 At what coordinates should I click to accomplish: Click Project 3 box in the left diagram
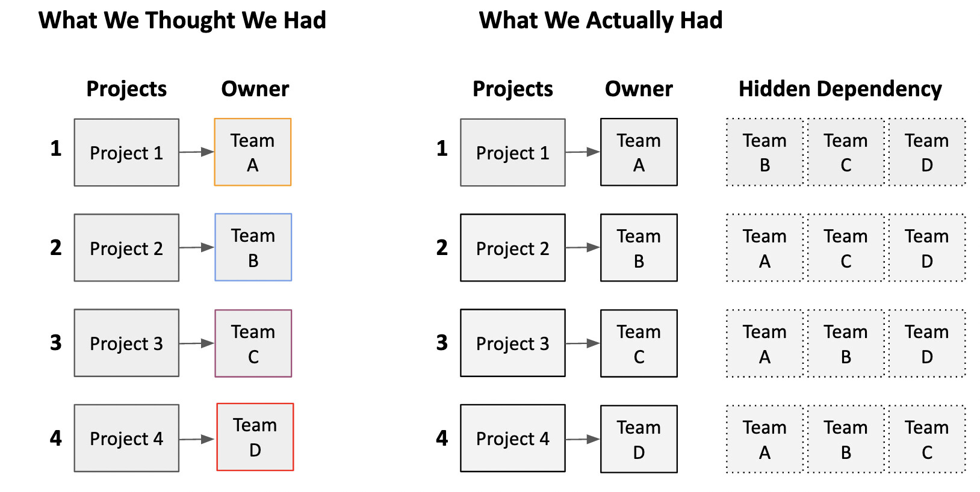coord(126,343)
